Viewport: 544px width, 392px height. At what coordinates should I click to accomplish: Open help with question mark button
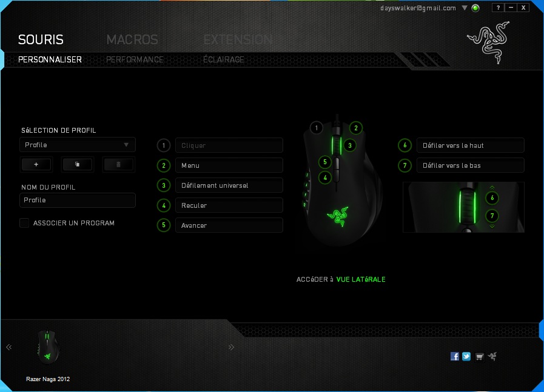(498, 8)
